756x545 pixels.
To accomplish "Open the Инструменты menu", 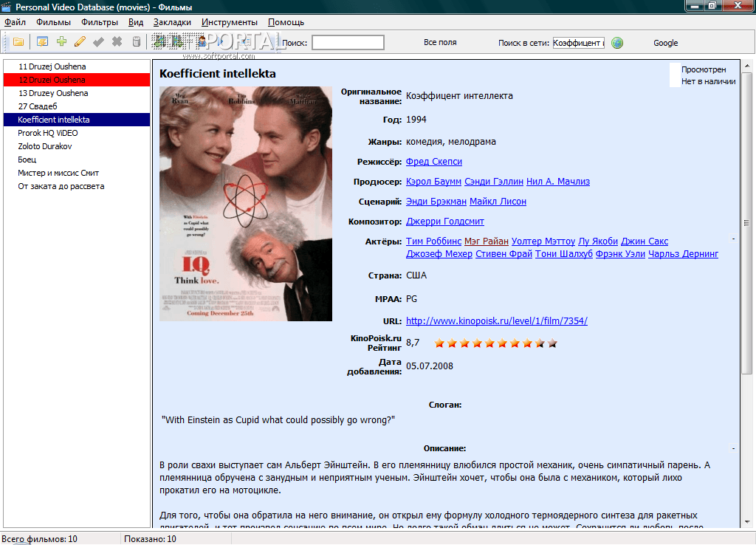I will point(230,22).
